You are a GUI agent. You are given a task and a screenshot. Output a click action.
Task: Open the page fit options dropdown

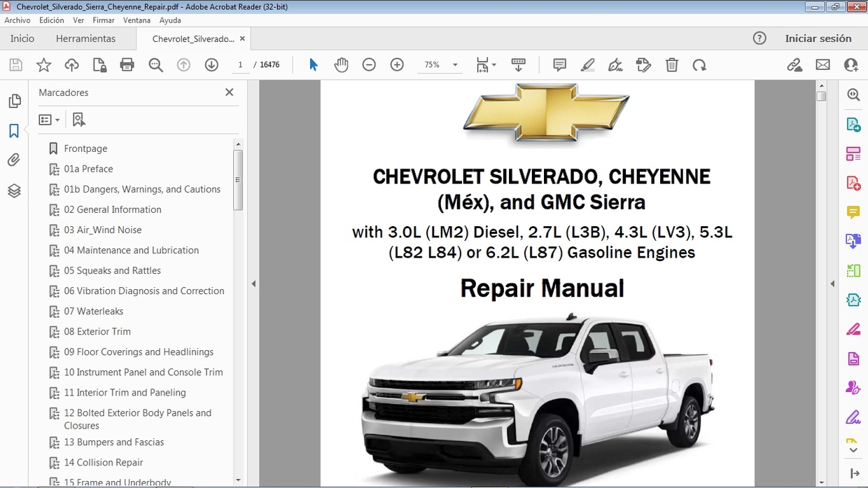coord(486,64)
